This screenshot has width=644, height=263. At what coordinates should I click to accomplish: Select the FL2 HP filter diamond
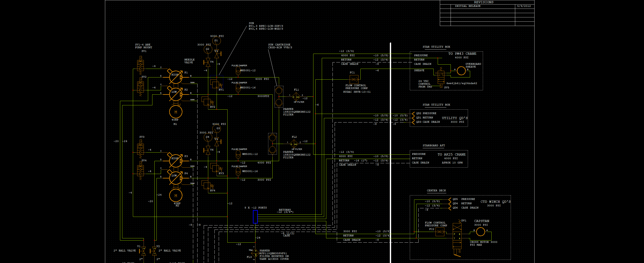tap(294, 144)
